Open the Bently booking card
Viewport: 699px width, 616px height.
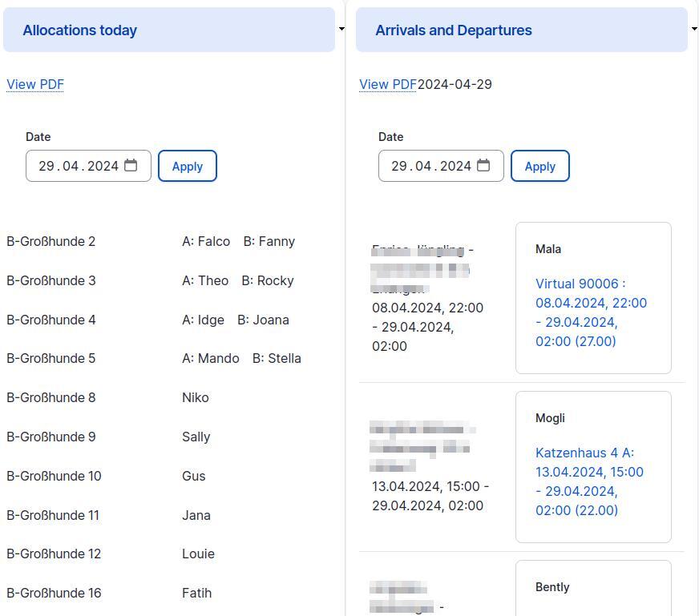click(593, 587)
